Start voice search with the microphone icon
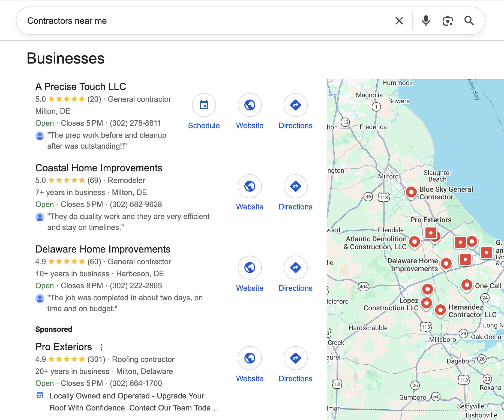Viewport: 504px width, 420px height. [x=426, y=21]
